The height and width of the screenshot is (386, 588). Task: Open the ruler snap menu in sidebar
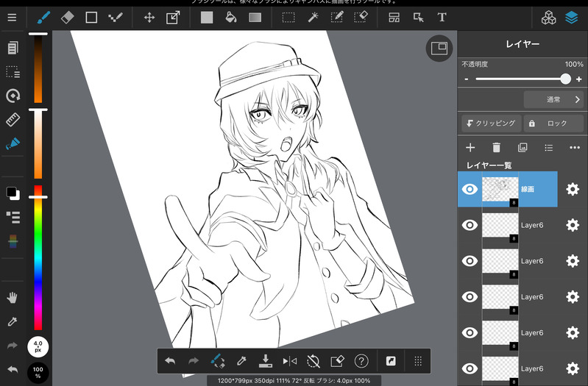point(13,120)
